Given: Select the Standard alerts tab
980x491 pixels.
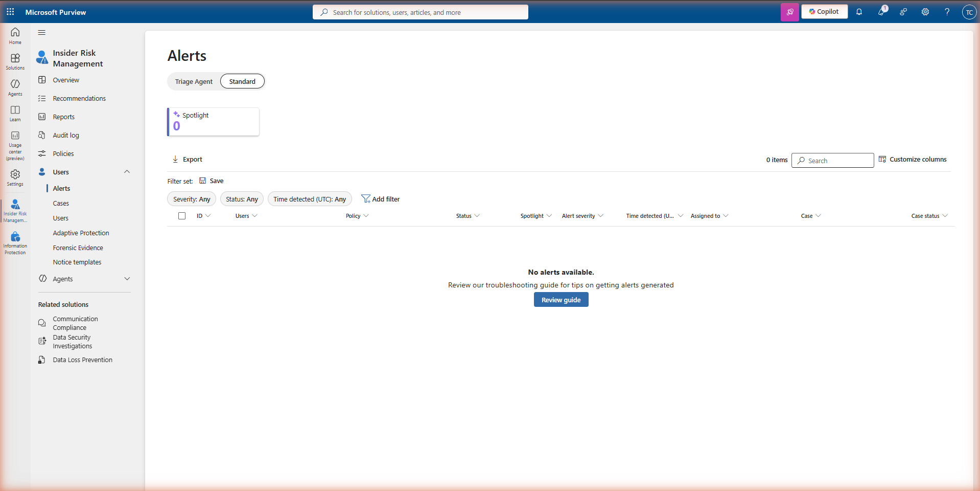Looking at the screenshot, I should [242, 81].
